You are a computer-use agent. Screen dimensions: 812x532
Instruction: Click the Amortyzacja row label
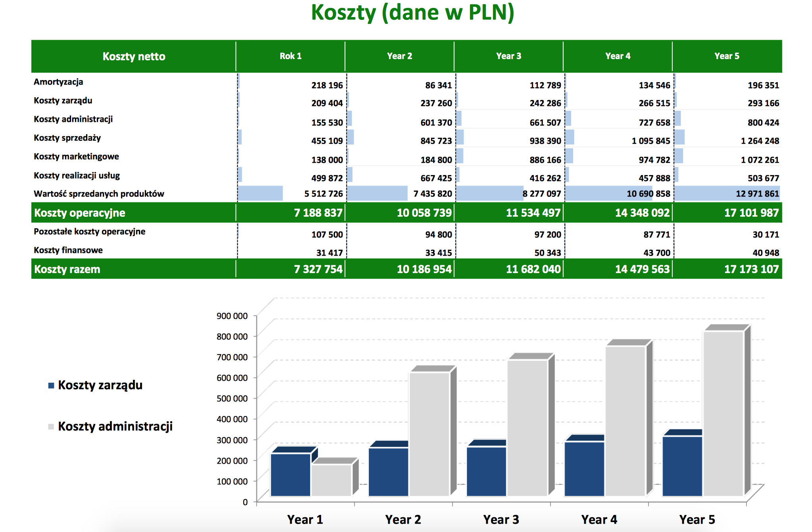[58, 82]
